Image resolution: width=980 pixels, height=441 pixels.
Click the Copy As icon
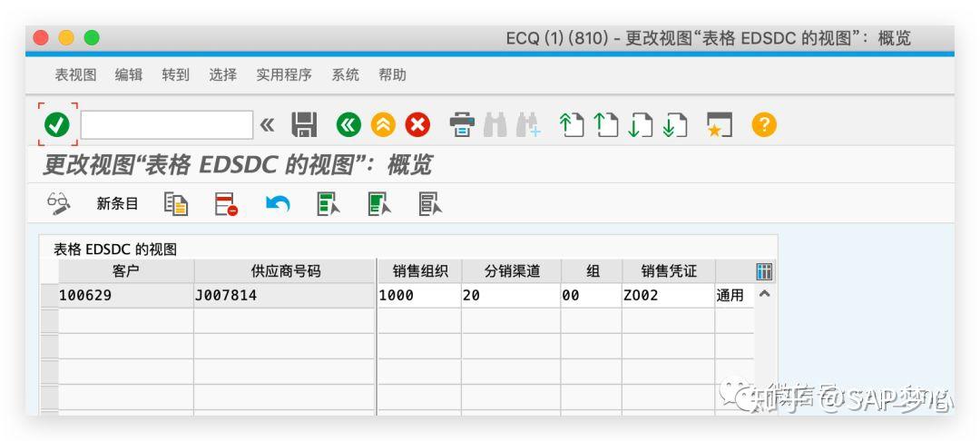[x=176, y=203]
